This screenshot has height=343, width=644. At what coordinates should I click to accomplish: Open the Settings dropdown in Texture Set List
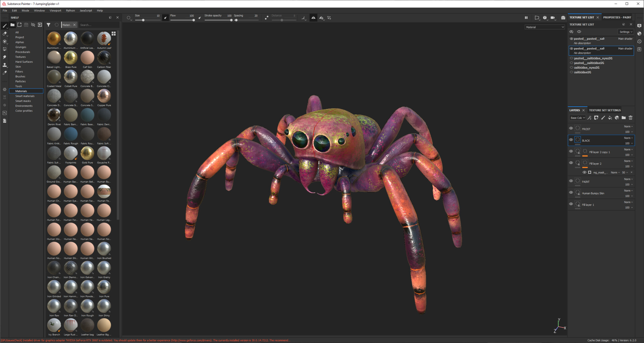(x=625, y=32)
